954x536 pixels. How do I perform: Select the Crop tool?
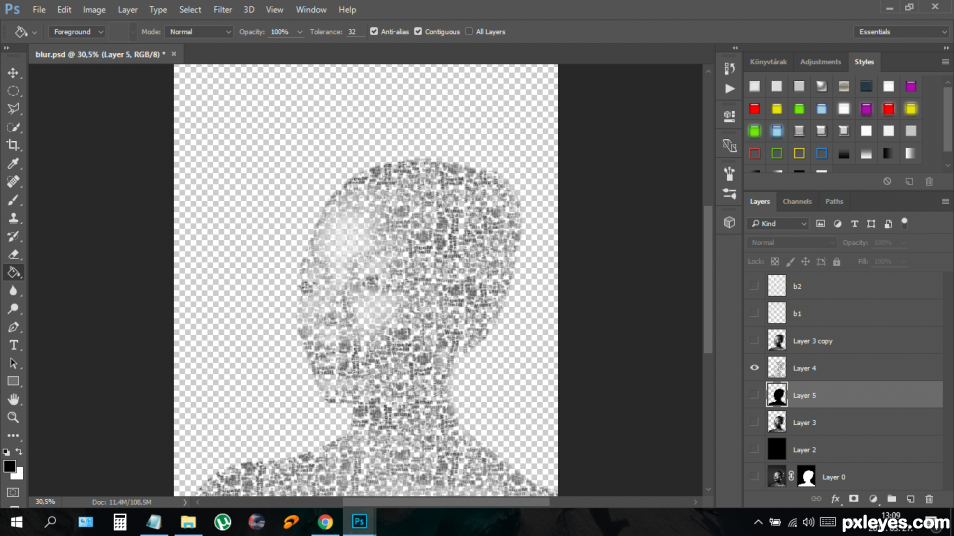point(13,145)
